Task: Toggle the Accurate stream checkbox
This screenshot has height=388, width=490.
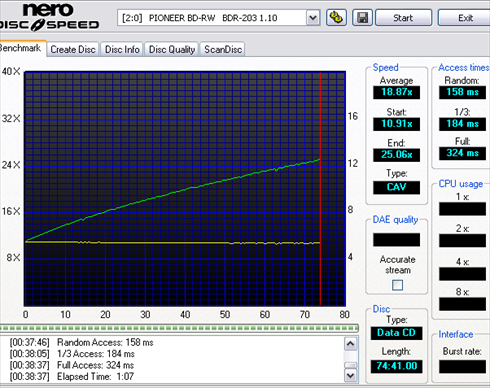Action: 397,285
